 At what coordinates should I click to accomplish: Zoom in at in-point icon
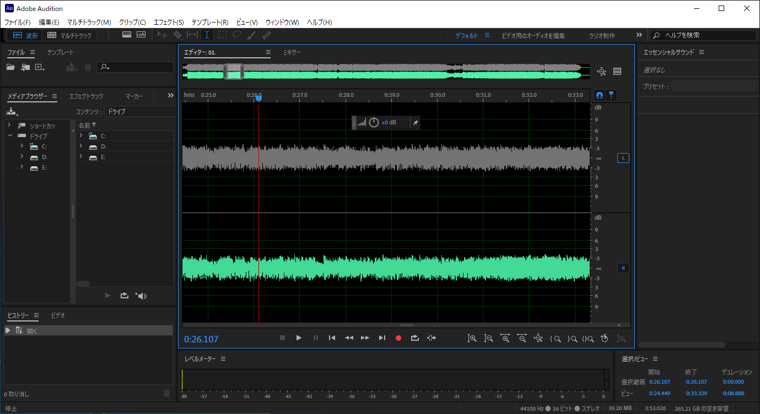[x=555, y=338]
